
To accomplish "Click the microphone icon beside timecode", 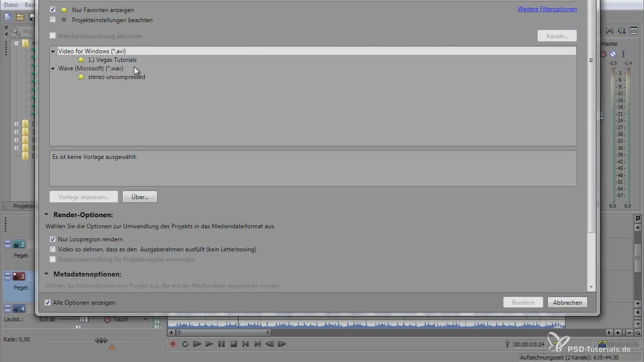I will 507,344.
